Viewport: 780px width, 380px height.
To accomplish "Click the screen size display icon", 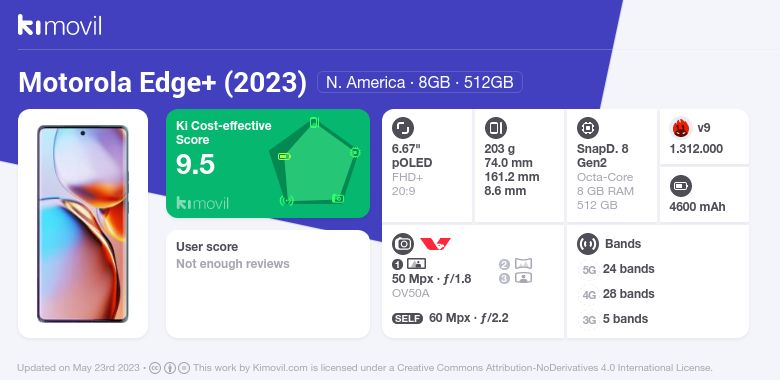I will point(403,128).
